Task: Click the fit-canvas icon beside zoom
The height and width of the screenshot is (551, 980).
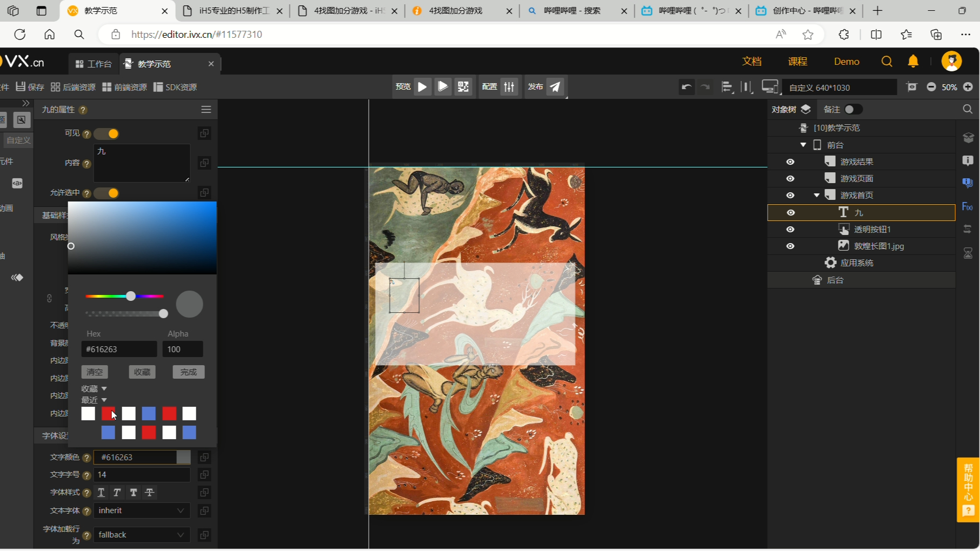Action: pos(912,87)
